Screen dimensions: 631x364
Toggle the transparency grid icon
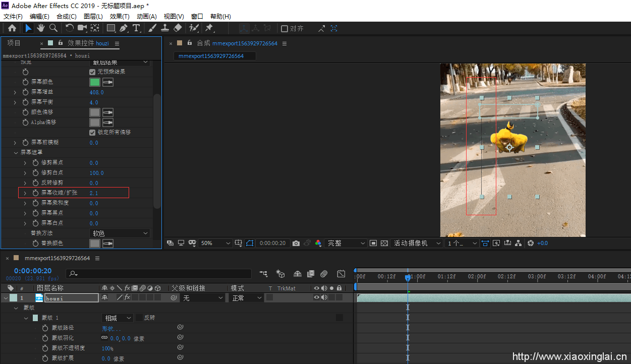(384, 243)
